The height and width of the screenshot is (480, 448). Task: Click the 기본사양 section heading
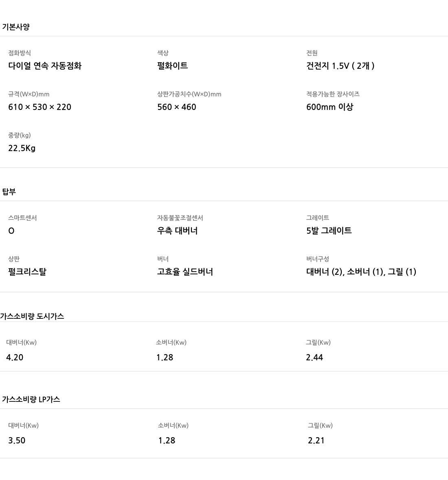pyautogui.click(x=16, y=27)
